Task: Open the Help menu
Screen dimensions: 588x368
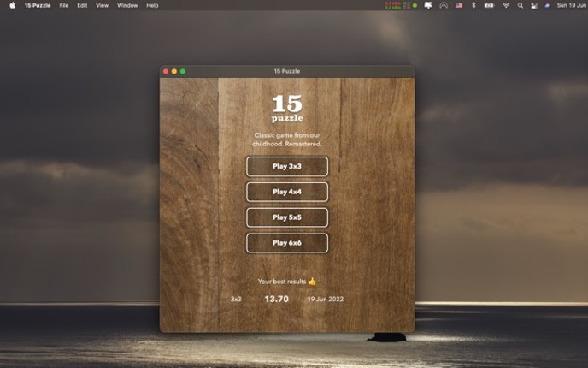Action: (x=152, y=5)
